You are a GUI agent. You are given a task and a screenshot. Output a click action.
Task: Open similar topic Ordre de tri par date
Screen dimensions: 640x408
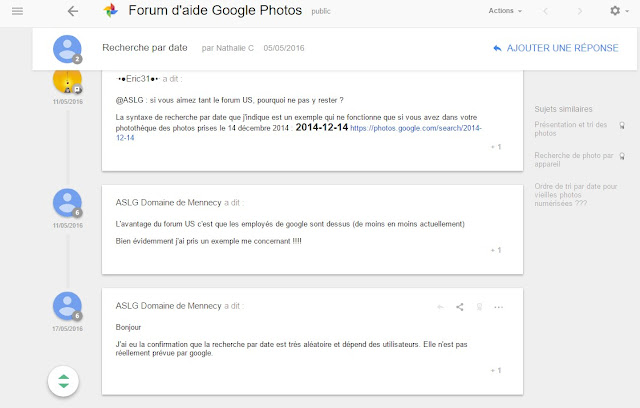pos(576,195)
